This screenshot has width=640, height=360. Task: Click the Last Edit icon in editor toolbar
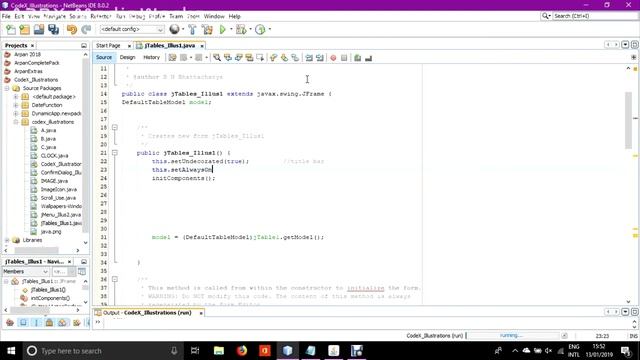tap(172, 58)
